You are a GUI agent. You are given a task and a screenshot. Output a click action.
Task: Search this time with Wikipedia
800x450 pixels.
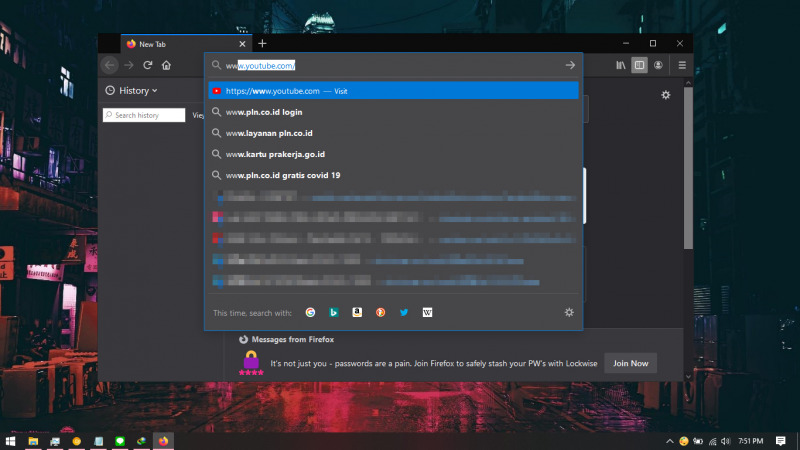click(x=428, y=312)
